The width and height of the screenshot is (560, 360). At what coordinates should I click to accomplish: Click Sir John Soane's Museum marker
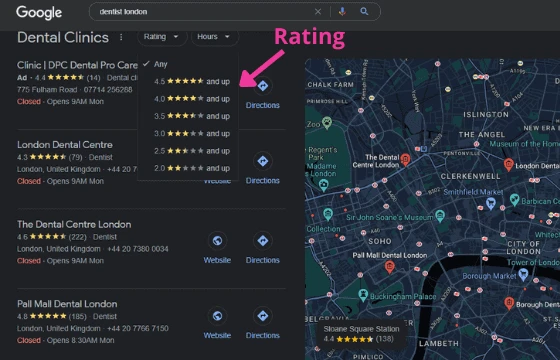pos(440,216)
